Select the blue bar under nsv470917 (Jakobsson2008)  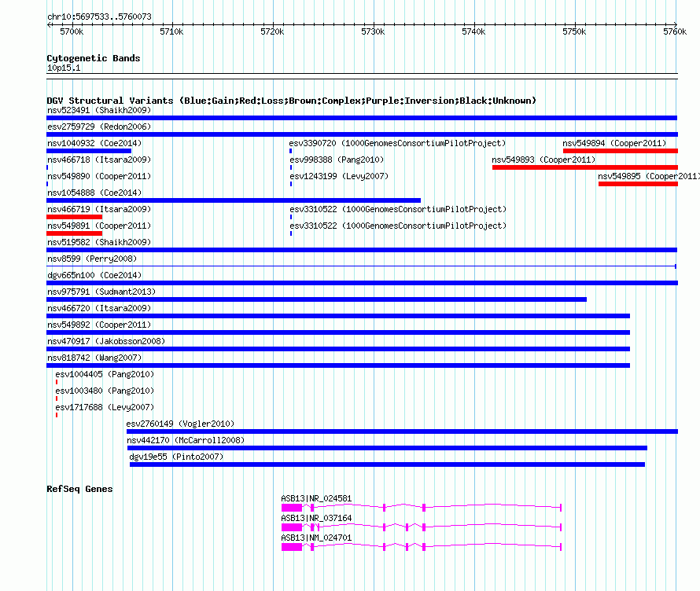click(x=338, y=349)
